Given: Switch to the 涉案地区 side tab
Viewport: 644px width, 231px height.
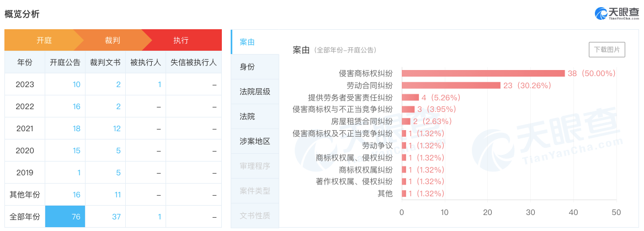Looking at the screenshot, I should pos(255,141).
